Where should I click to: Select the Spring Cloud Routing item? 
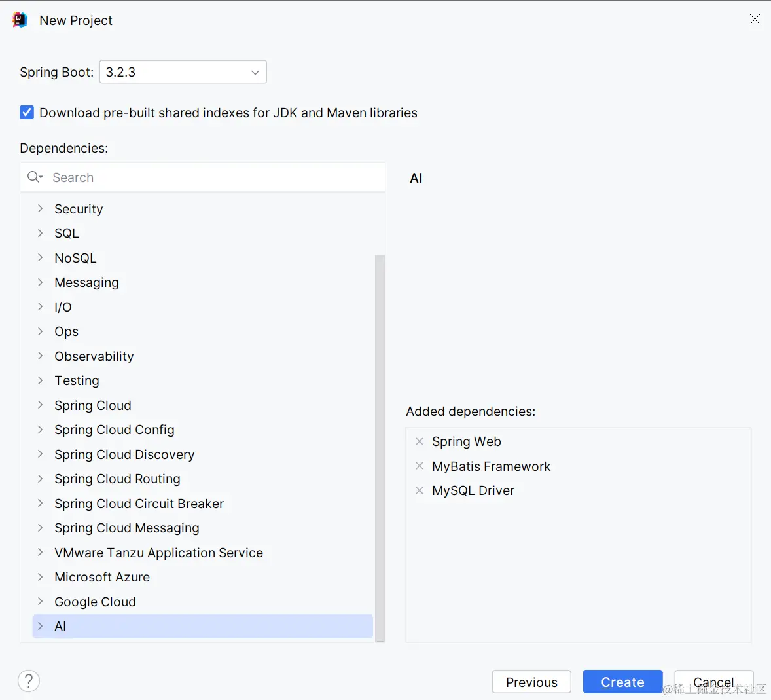pyautogui.click(x=117, y=479)
